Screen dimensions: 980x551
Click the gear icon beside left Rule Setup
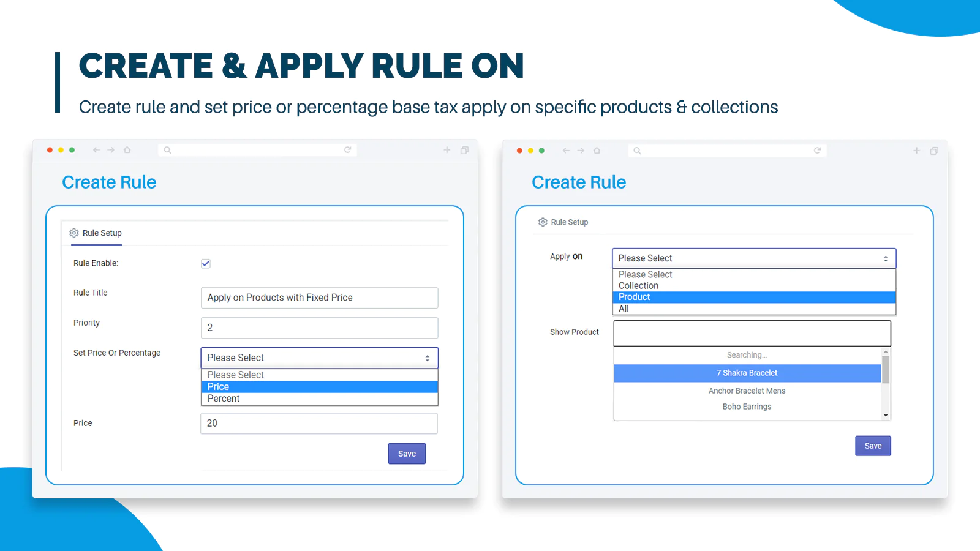point(74,233)
